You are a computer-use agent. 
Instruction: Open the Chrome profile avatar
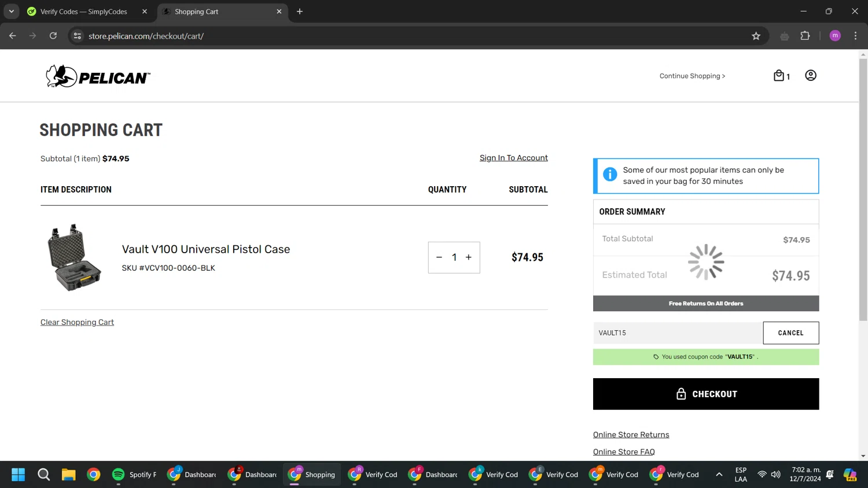835,36
